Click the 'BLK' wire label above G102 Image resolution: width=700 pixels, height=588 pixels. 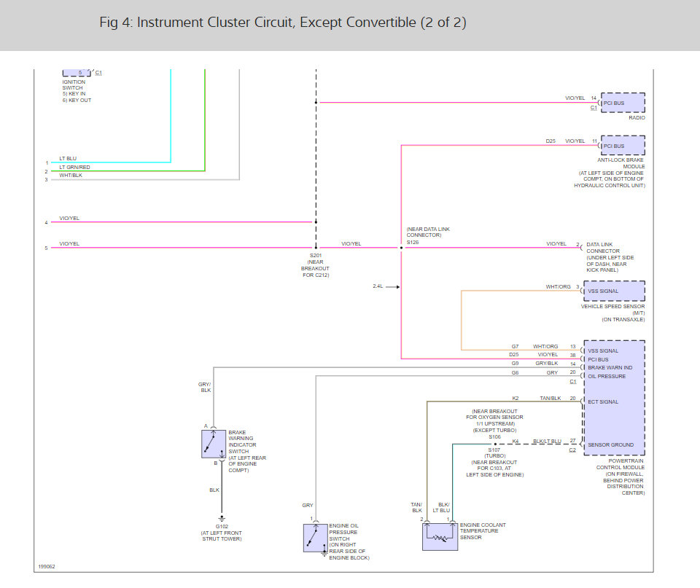(214, 490)
